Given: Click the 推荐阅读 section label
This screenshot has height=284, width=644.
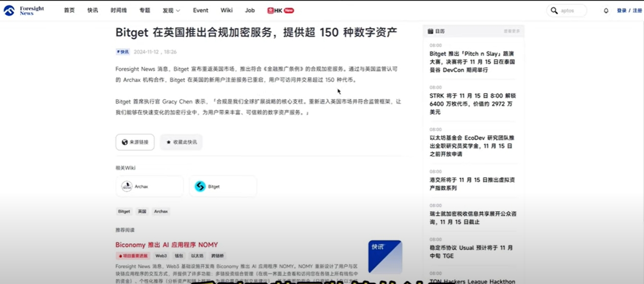Looking at the screenshot, I should click(125, 230).
